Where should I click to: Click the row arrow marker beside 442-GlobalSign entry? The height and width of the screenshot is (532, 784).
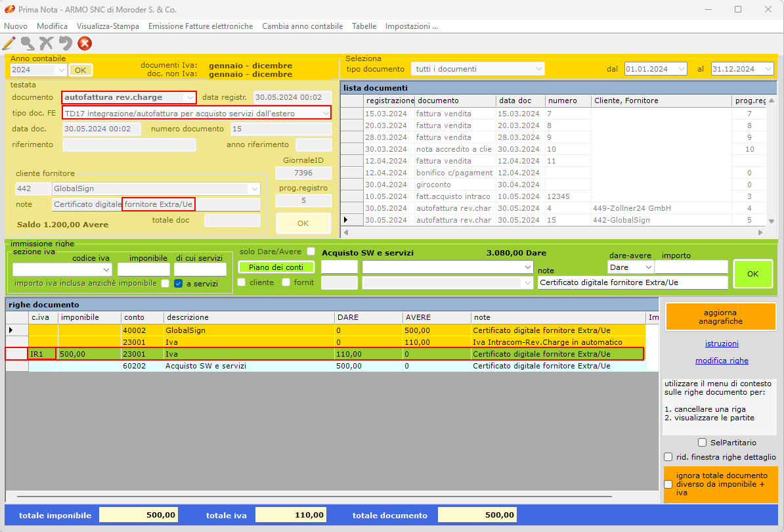click(346, 220)
